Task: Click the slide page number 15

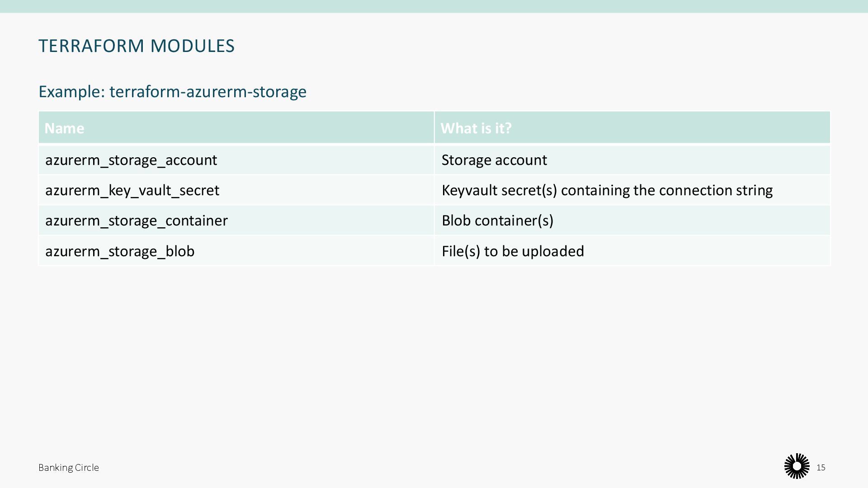Action: click(821, 468)
